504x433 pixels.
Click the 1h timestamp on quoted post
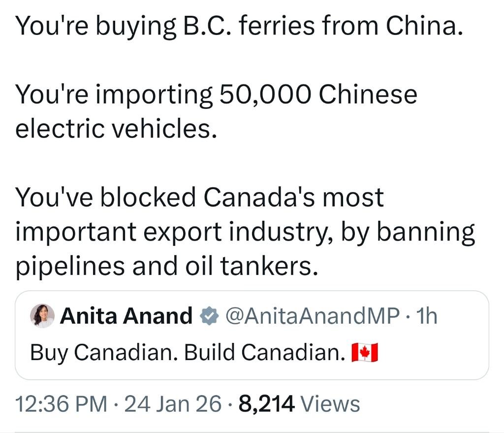(426, 316)
